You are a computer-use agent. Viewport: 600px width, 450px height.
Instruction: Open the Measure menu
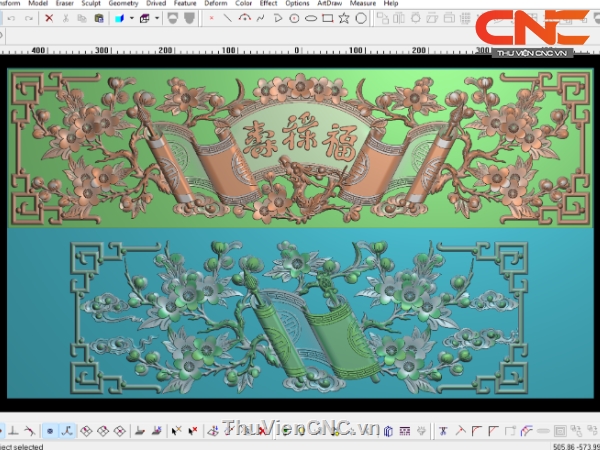coord(364,4)
